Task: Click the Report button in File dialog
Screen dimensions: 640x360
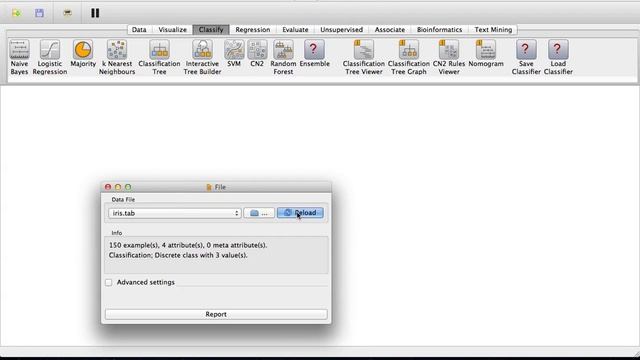Action: tap(216, 314)
